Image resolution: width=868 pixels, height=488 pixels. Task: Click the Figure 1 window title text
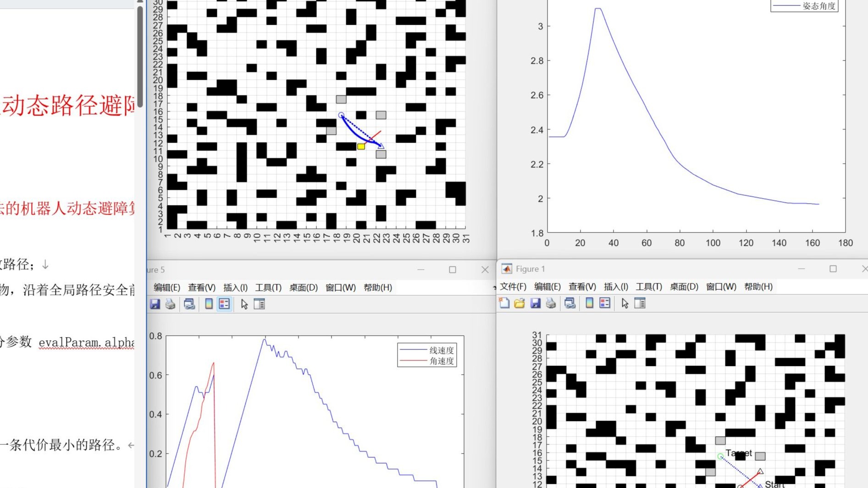click(531, 269)
